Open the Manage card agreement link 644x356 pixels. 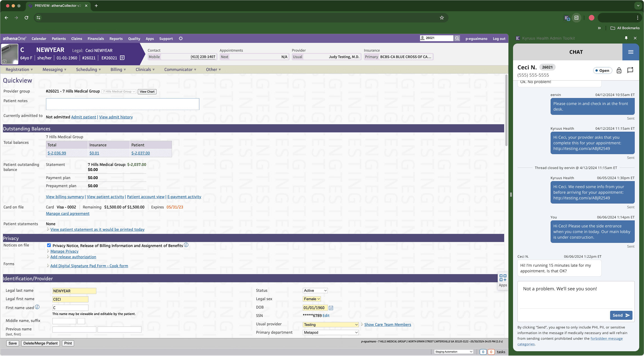point(68,214)
